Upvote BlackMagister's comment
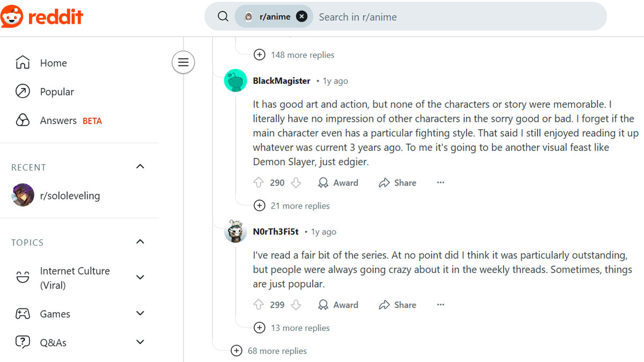644x362 pixels. click(x=259, y=183)
